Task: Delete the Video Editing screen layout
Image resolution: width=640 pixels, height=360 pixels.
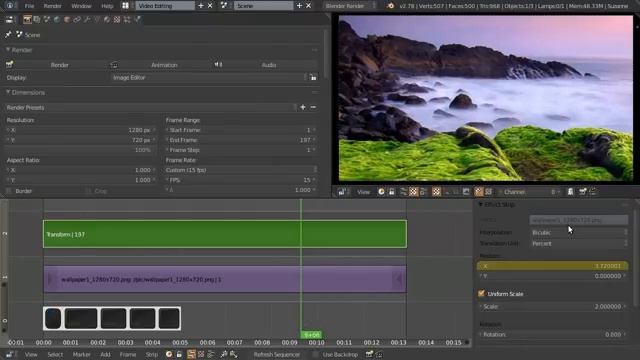Action: coord(210,6)
